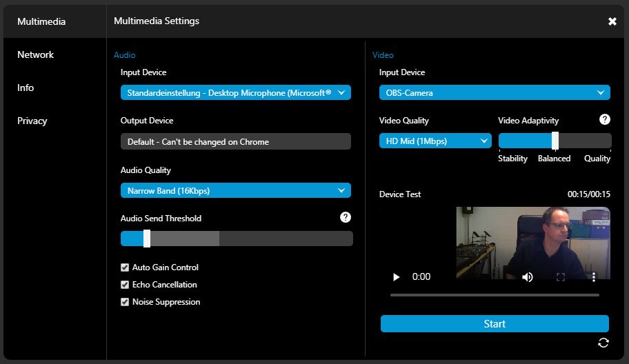Click the Audio Send Threshold help icon
The width and height of the screenshot is (629, 364).
[346, 217]
